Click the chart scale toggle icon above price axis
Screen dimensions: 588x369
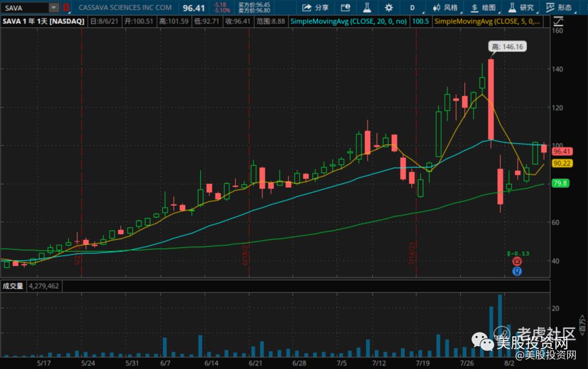(x=558, y=21)
